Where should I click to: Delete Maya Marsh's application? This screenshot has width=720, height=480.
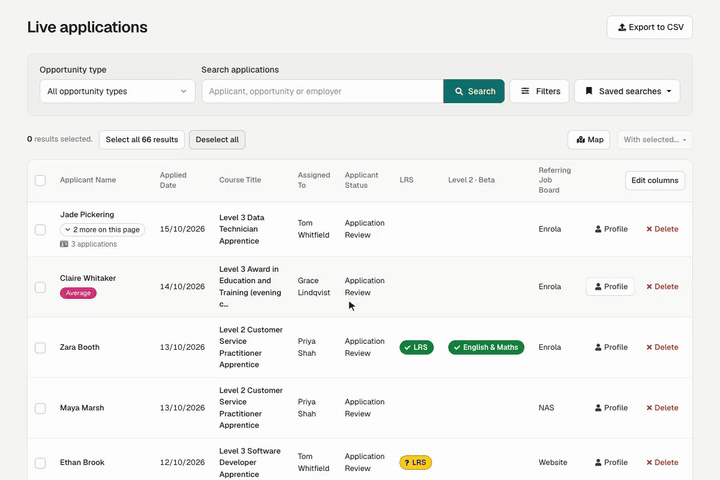pyautogui.click(x=662, y=408)
